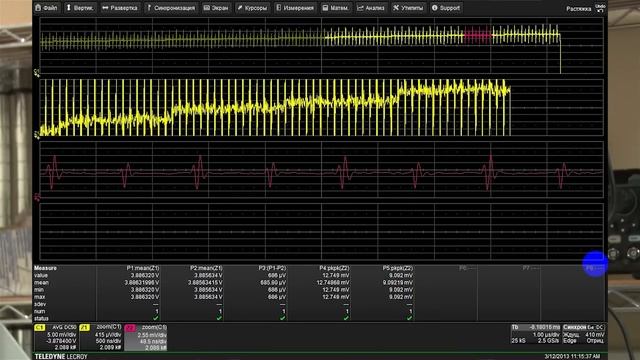640x360 pixels.
Task: Select the P5 pkpk(Z2) column header
Action: pyautogui.click(x=398, y=268)
